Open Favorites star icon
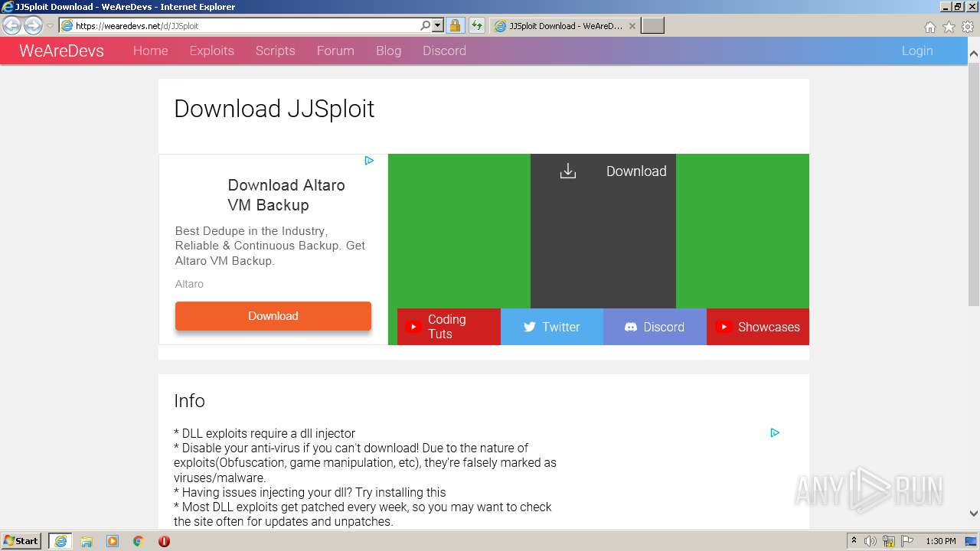The image size is (980, 551). point(949,27)
